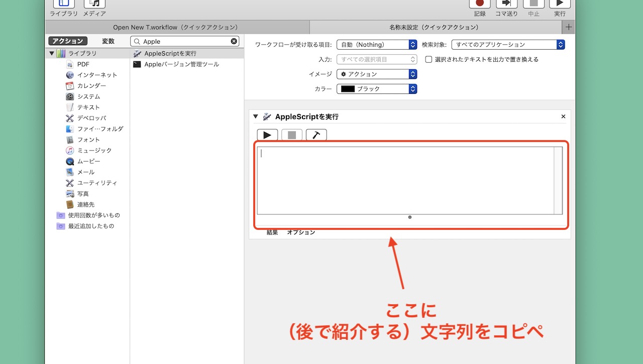
Task: Run the AppleScript with play button
Action: [x=267, y=135]
